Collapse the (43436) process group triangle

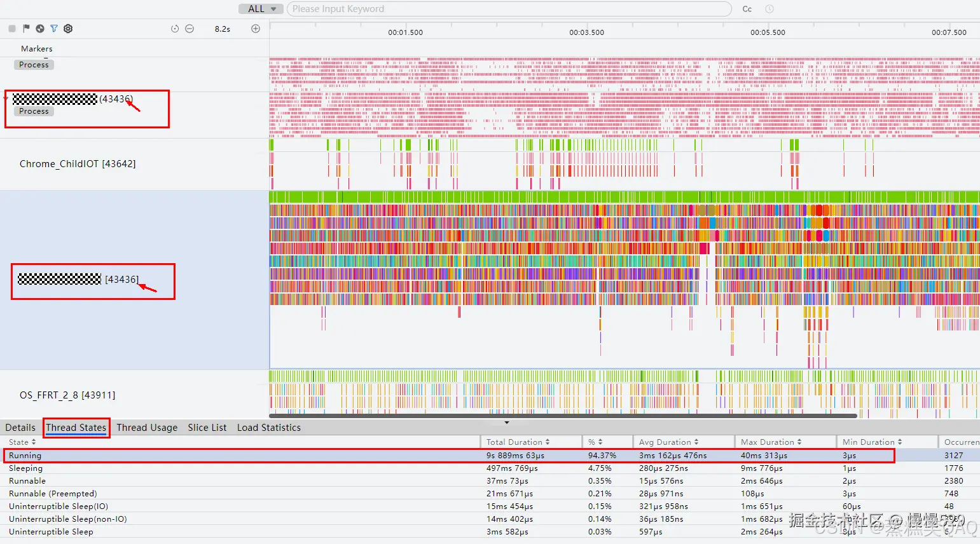click(6, 99)
